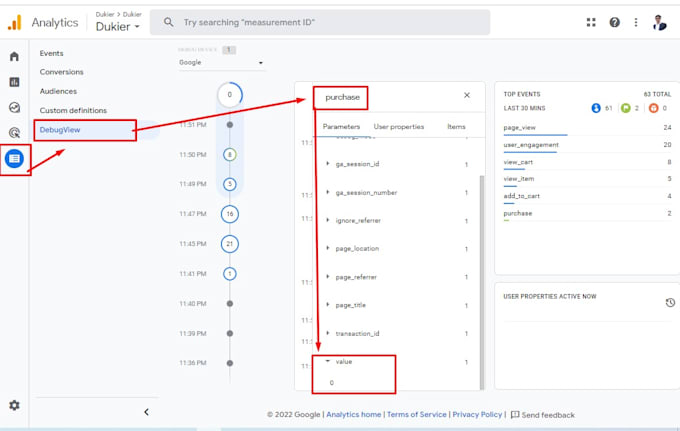Expand the page_referrer parameter
680x431 pixels.
[328, 277]
